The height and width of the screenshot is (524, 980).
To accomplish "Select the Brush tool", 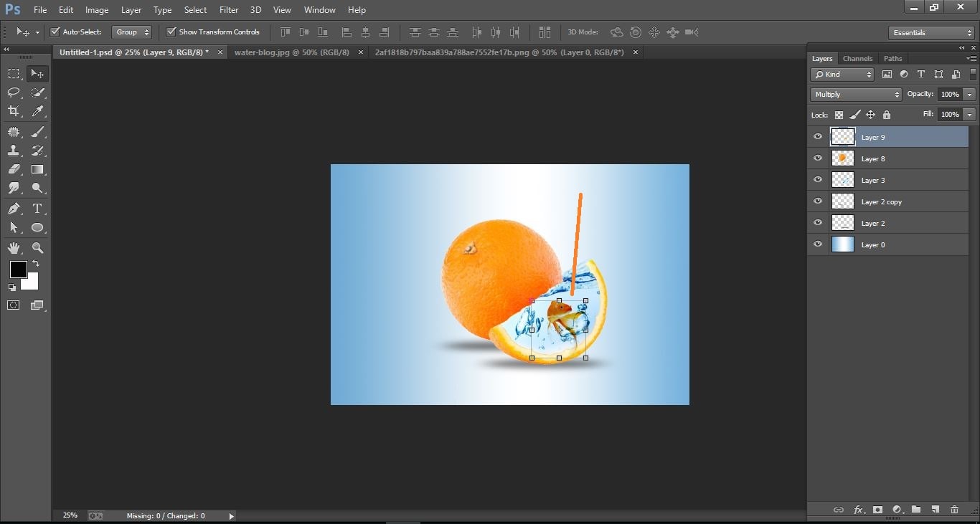I will coord(37,131).
